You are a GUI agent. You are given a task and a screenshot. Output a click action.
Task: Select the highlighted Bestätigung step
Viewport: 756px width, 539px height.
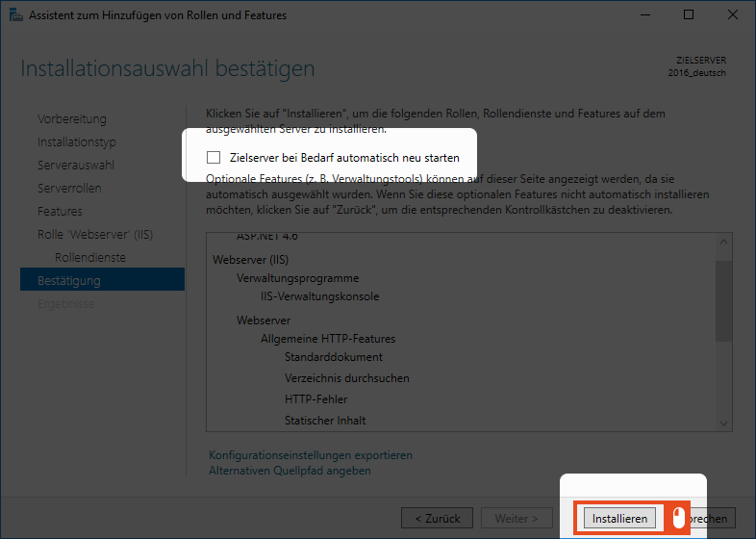(x=69, y=281)
